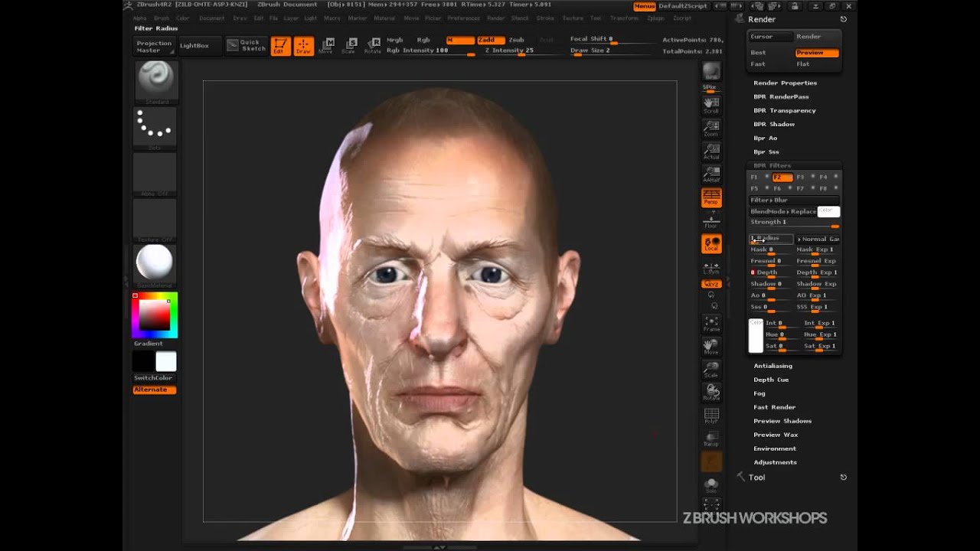Toggle L.Sym local symmetry
Viewport: 980px width, 551px height.
(711, 267)
